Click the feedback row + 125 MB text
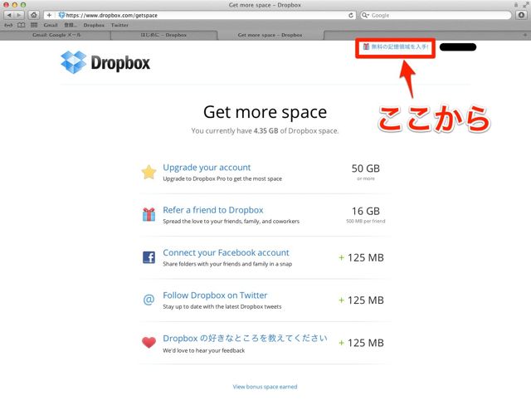Image resolution: width=531 pixels, height=420 pixels. pyautogui.click(x=362, y=343)
